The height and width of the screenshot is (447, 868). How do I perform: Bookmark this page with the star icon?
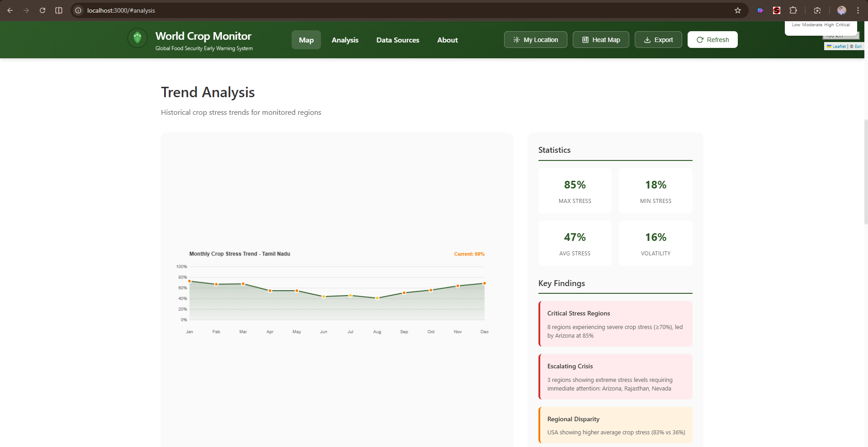tap(738, 10)
